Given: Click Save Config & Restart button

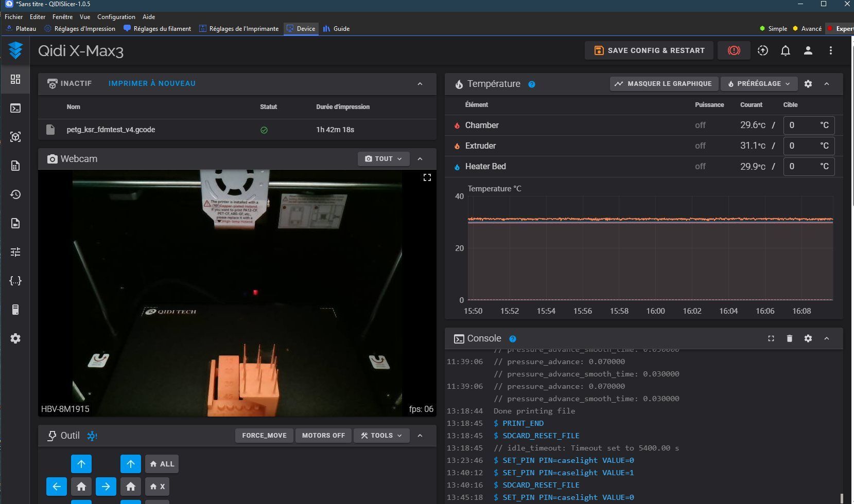Looking at the screenshot, I should click(649, 50).
